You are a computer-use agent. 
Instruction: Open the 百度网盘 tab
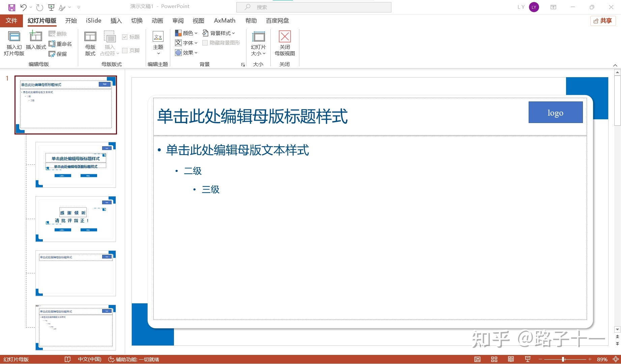277,21
